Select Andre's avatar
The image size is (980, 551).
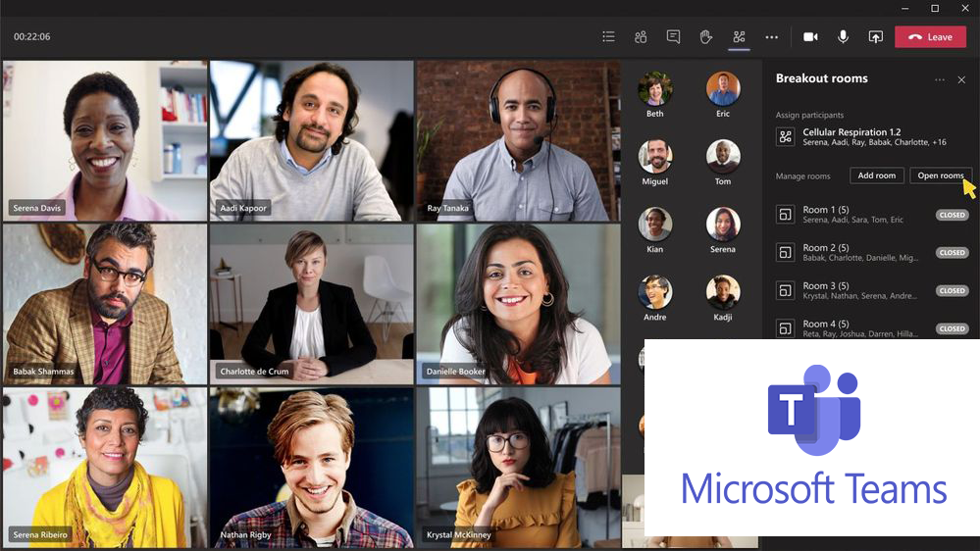click(655, 292)
